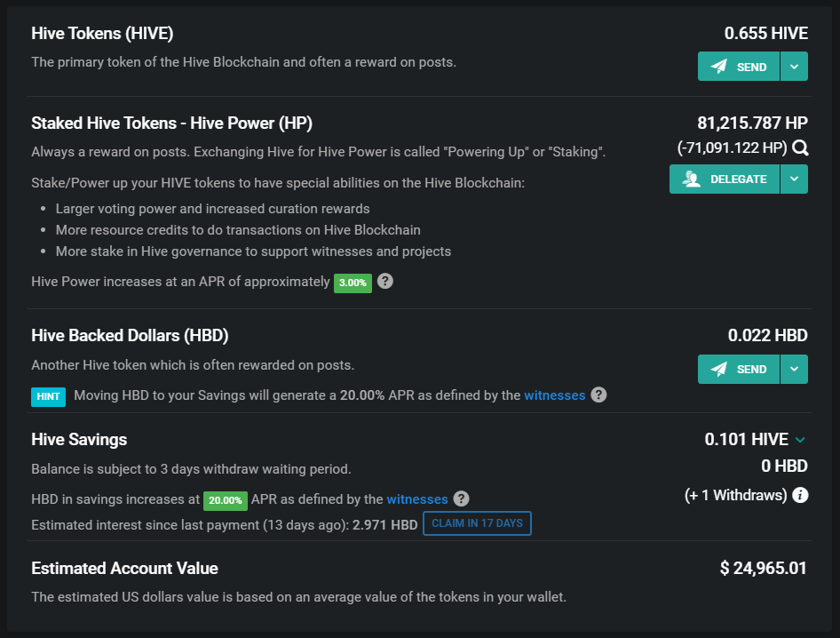Click the HINT label badge
Image resolution: width=840 pixels, height=638 pixels.
(48, 396)
